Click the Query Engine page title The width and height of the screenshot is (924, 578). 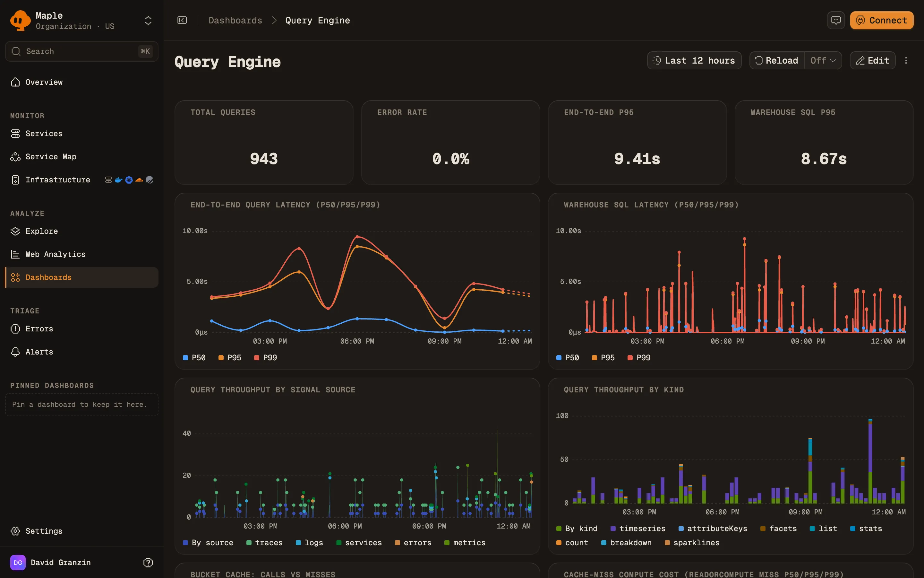(x=227, y=62)
